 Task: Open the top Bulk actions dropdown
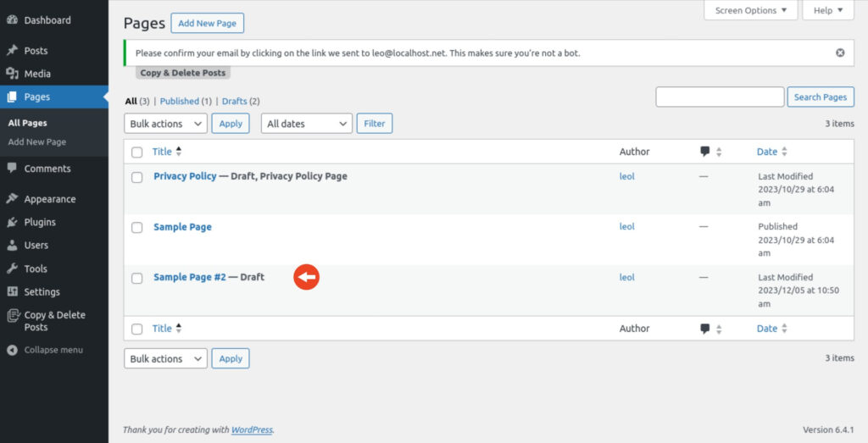165,124
